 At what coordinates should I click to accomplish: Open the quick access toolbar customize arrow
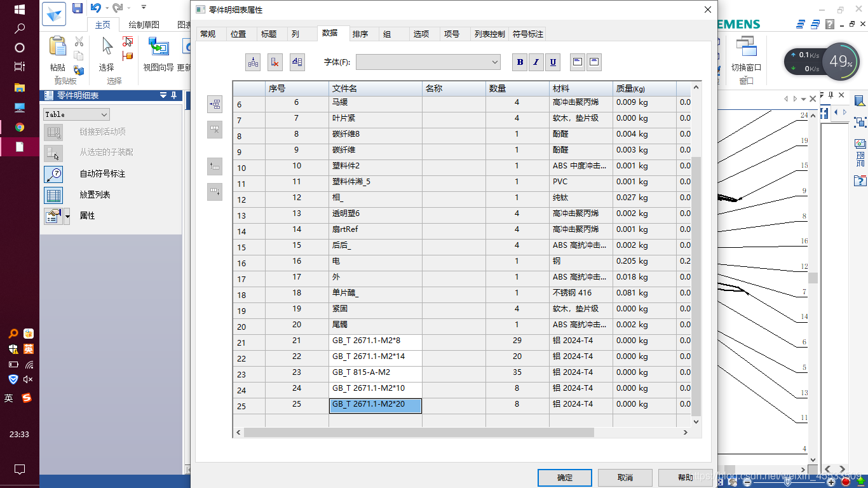[x=144, y=8]
